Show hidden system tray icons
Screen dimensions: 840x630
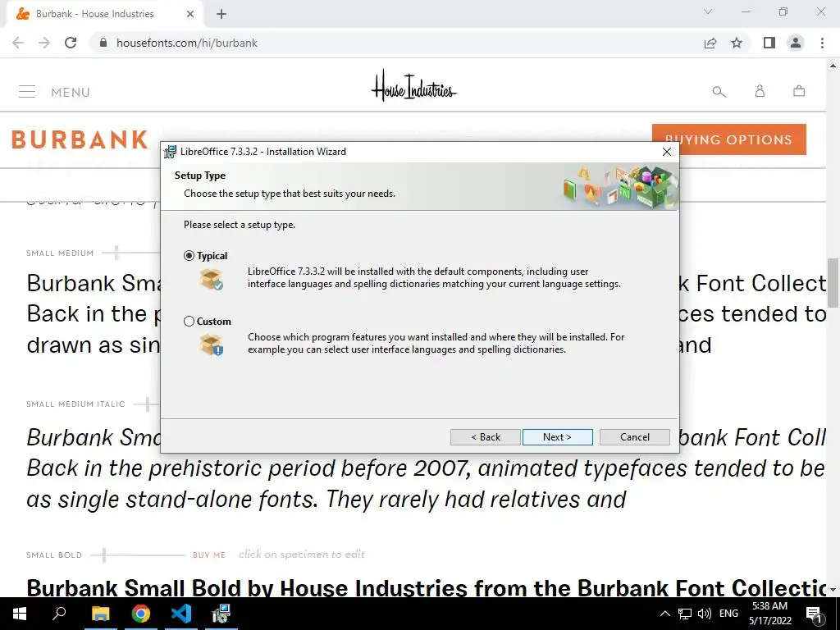click(x=664, y=614)
